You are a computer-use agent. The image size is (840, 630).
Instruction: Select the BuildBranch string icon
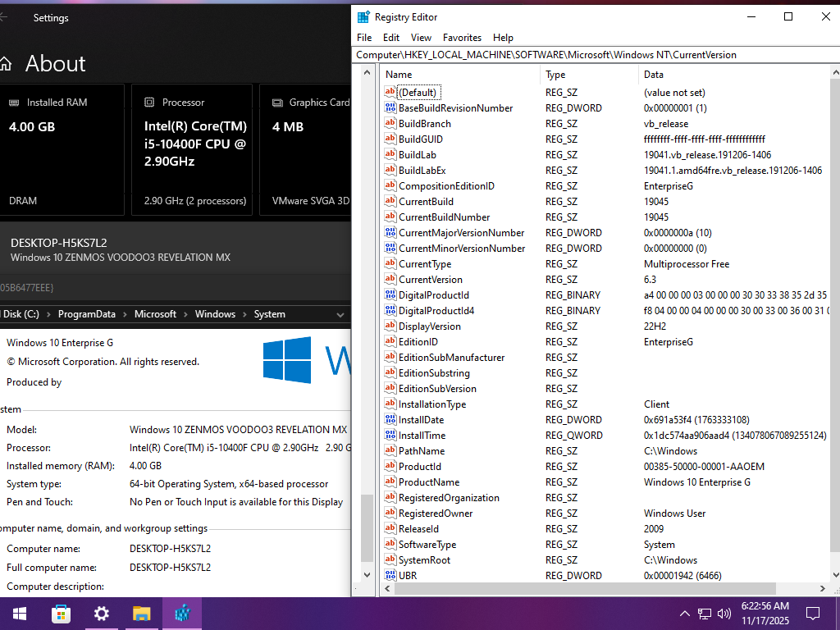pyautogui.click(x=390, y=123)
